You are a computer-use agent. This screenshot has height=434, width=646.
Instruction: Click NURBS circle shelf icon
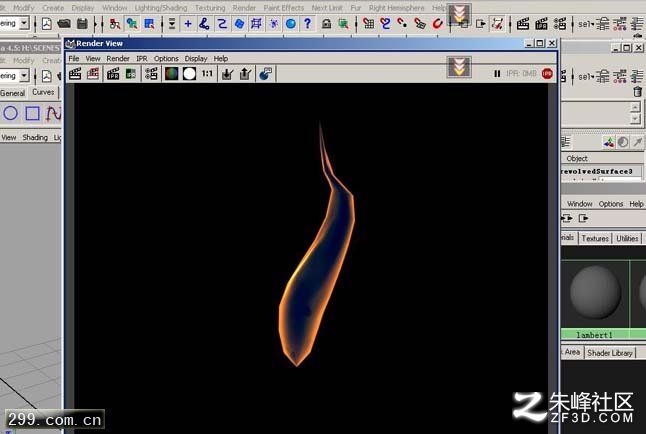click(x=10, y=113)
